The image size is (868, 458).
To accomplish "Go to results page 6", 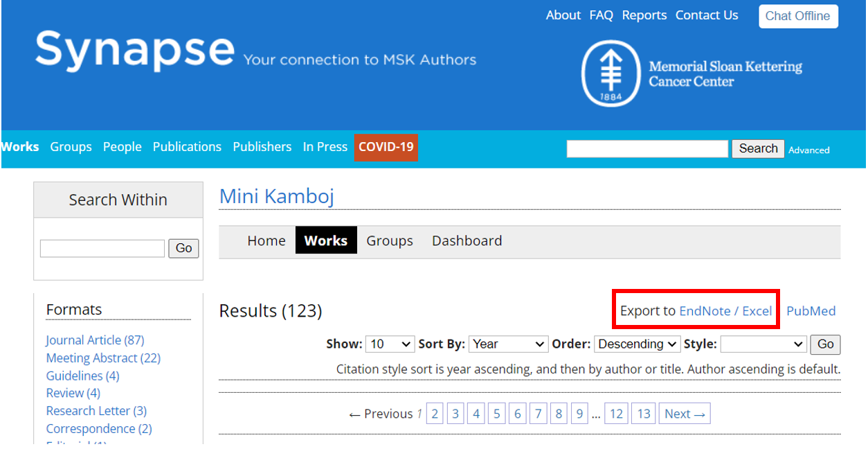I will pyautogui.click(x=517, y=414).
